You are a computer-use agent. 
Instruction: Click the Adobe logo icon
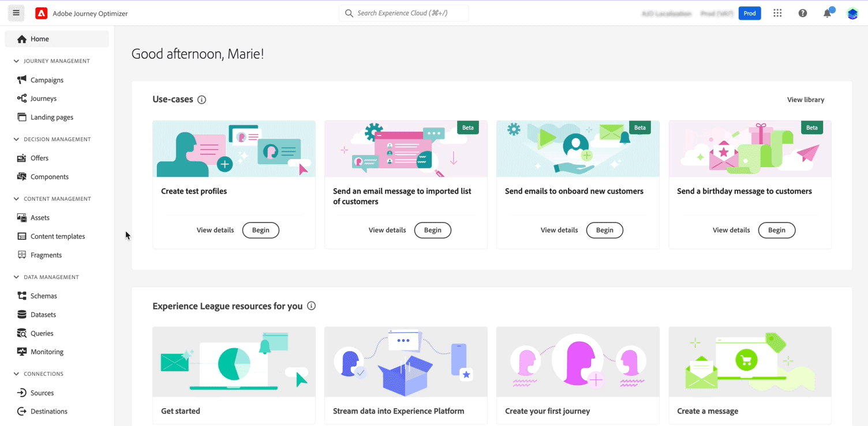(42, 13)
